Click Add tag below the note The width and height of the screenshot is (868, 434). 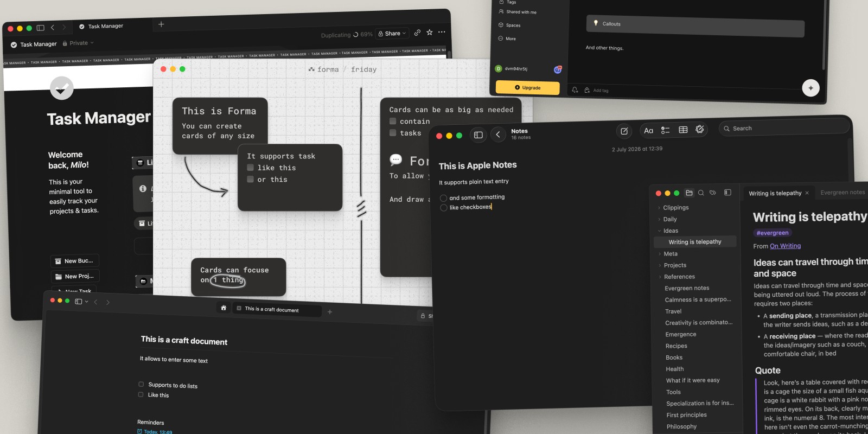click(596, 91)
